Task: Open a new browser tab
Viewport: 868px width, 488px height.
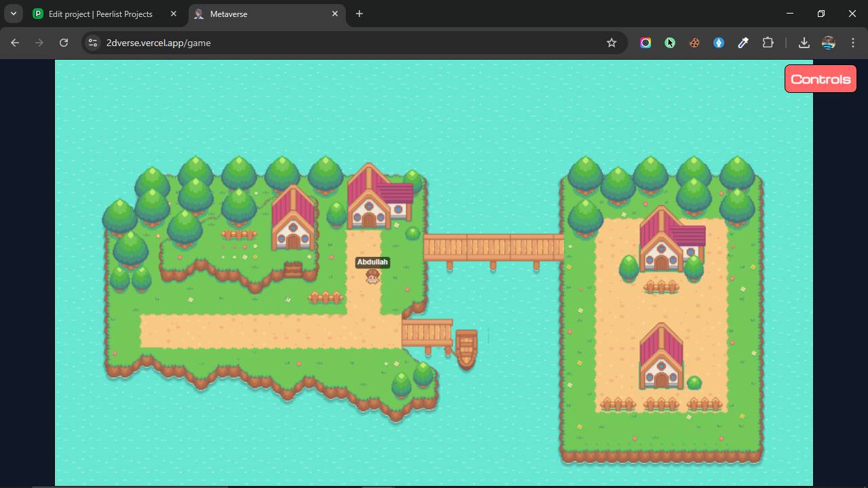Action: tap(359, 14)
